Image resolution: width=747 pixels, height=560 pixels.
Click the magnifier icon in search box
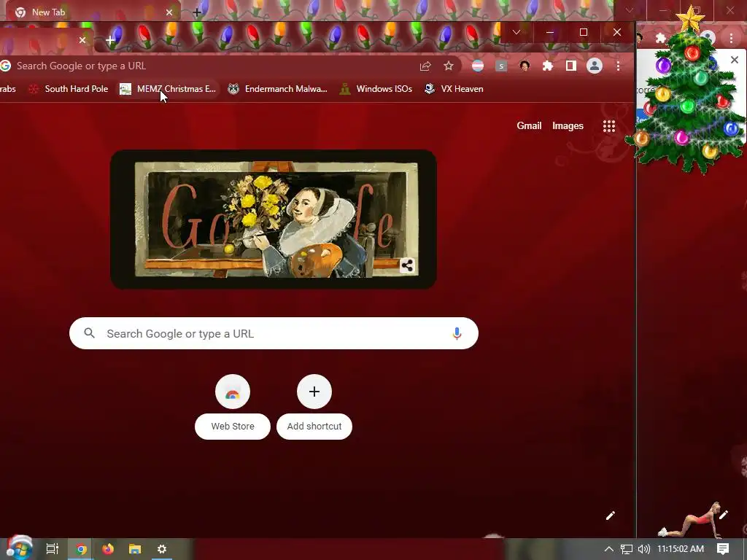(89, 333)
